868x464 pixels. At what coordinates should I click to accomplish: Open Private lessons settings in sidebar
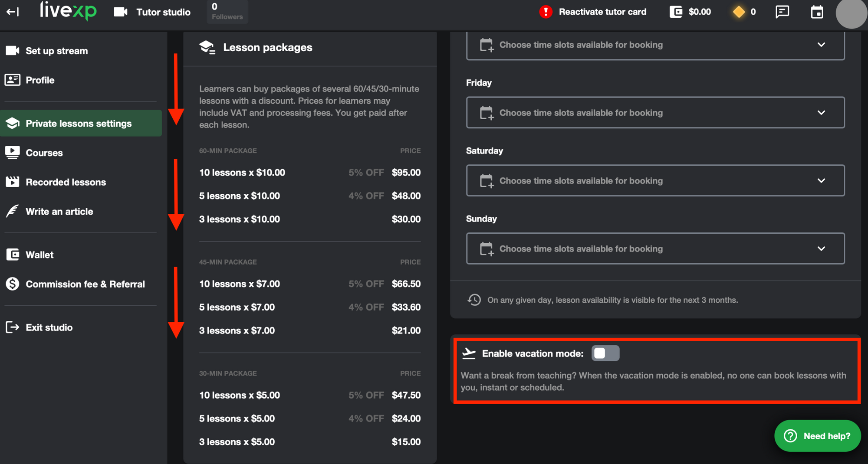click(x=79, y=124)
